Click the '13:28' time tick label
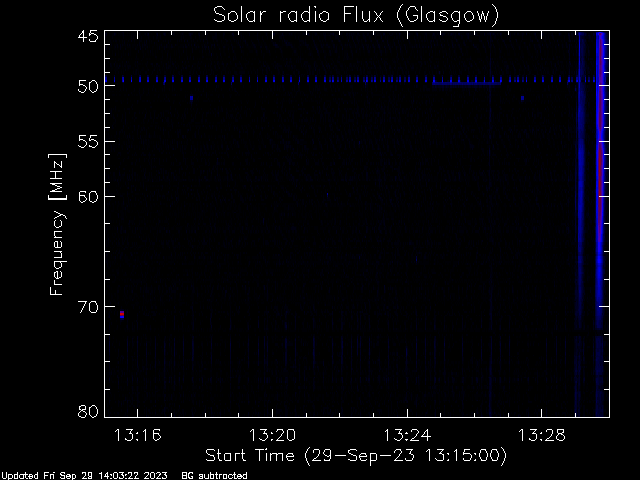Screen dimensions: 640x480 tap(542, 435)
